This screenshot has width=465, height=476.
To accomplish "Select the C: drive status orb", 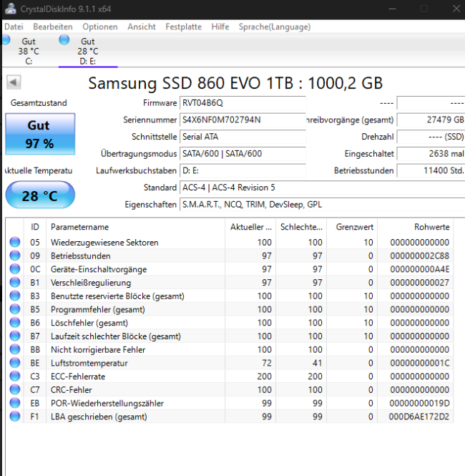I will (6, 40).
